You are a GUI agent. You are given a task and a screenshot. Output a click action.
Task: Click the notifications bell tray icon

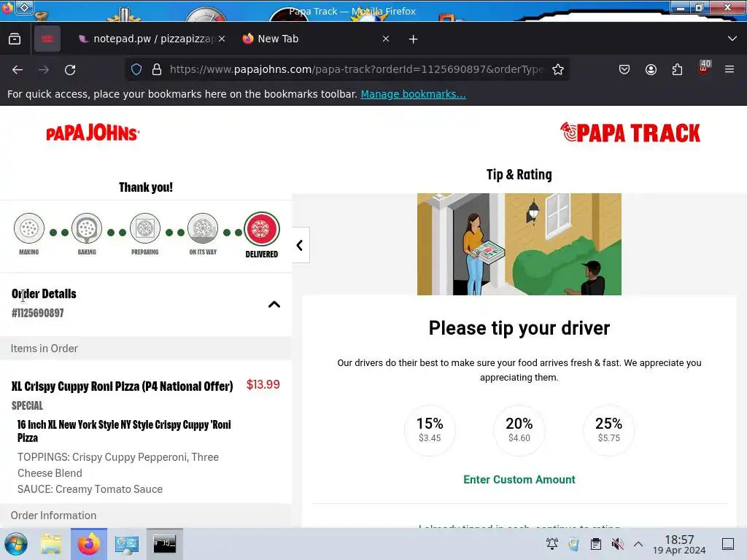(552, 544)
